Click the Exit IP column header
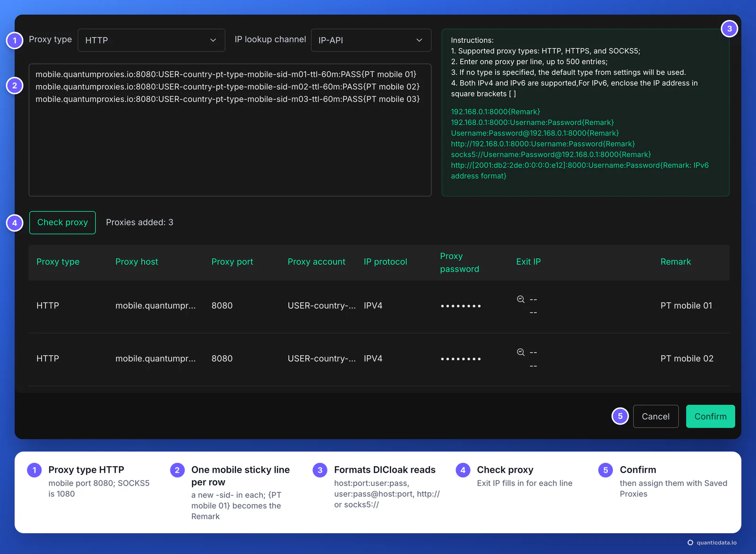The width and height of the screenshot is (756, 554). pyautogui.click(x=528, y=262)
